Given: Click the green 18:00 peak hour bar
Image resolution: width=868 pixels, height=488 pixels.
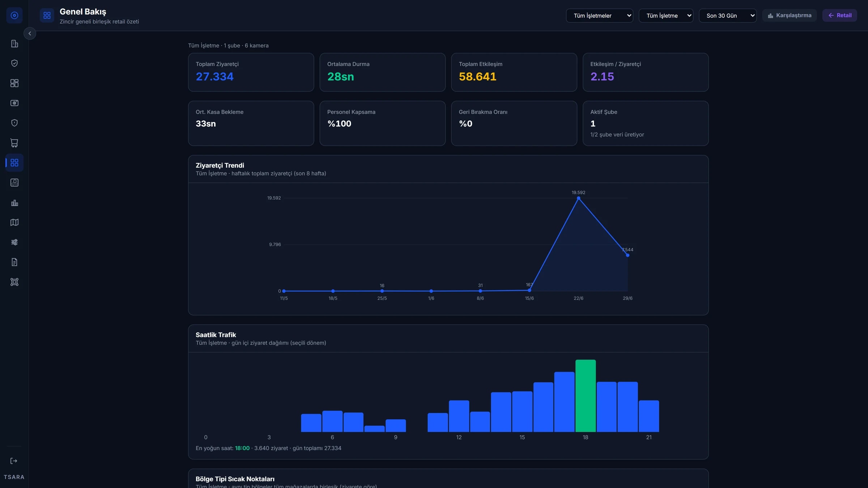Looking at the screenshot, I should 586,396.
